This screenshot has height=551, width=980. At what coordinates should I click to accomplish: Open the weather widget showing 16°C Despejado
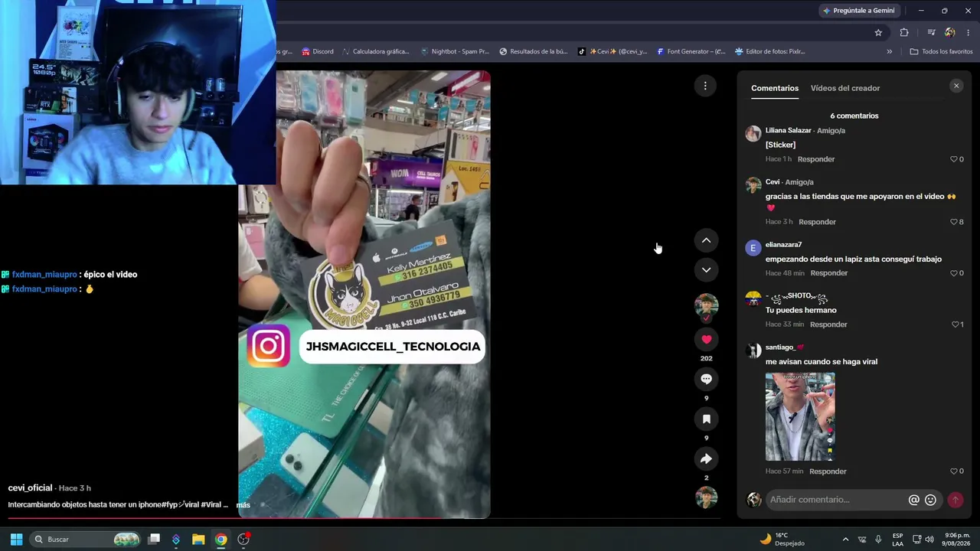(x=782, y=540)
